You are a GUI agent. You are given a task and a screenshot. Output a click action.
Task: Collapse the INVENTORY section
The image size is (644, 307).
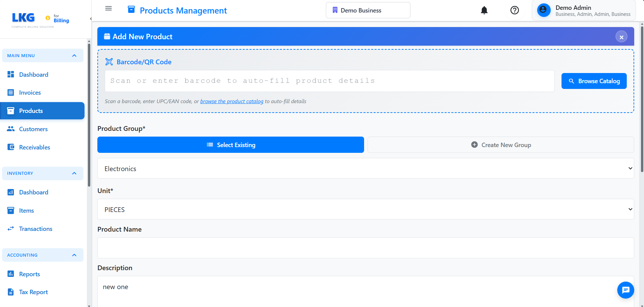(x=74, y=173)
